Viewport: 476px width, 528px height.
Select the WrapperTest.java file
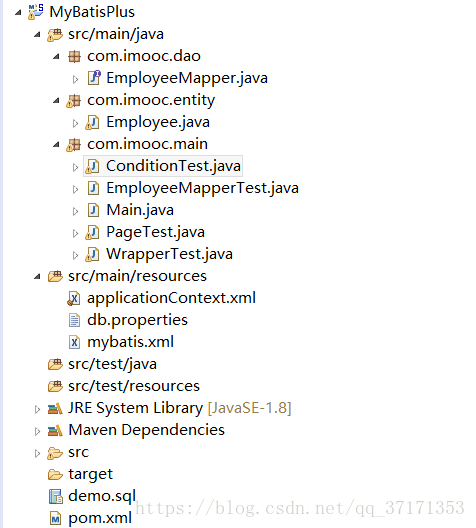169,254
